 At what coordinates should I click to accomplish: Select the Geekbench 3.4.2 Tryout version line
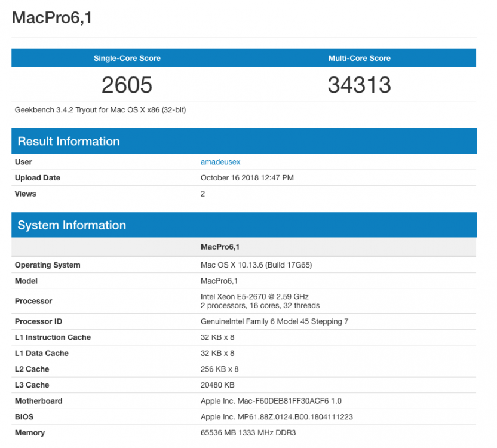point(100,110)
